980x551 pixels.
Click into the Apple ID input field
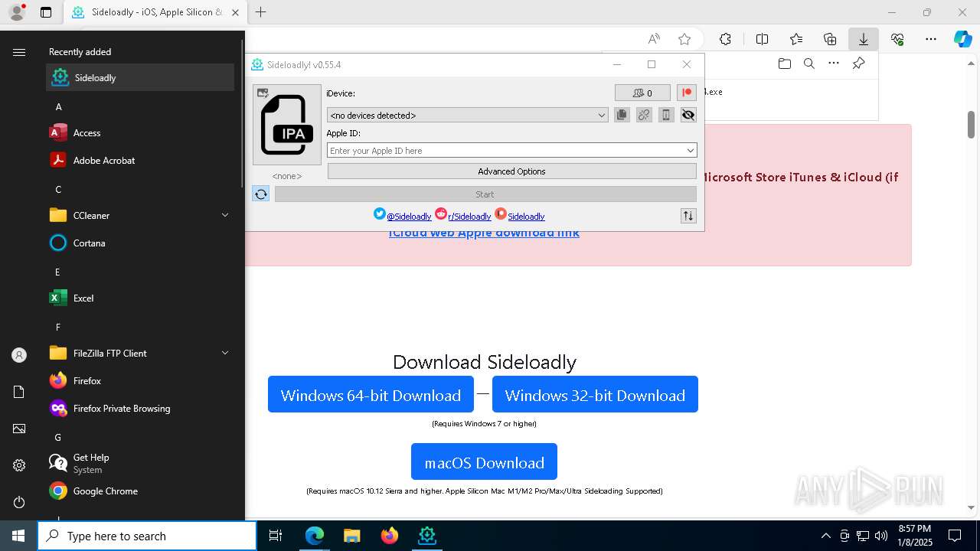pyautogui.click(x=505, y=151)
